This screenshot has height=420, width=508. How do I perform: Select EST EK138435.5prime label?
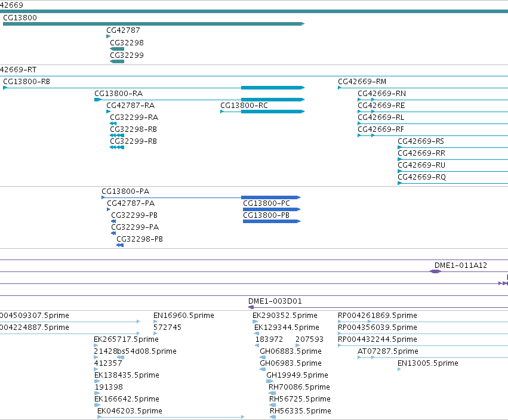click(x=127, y=375)
